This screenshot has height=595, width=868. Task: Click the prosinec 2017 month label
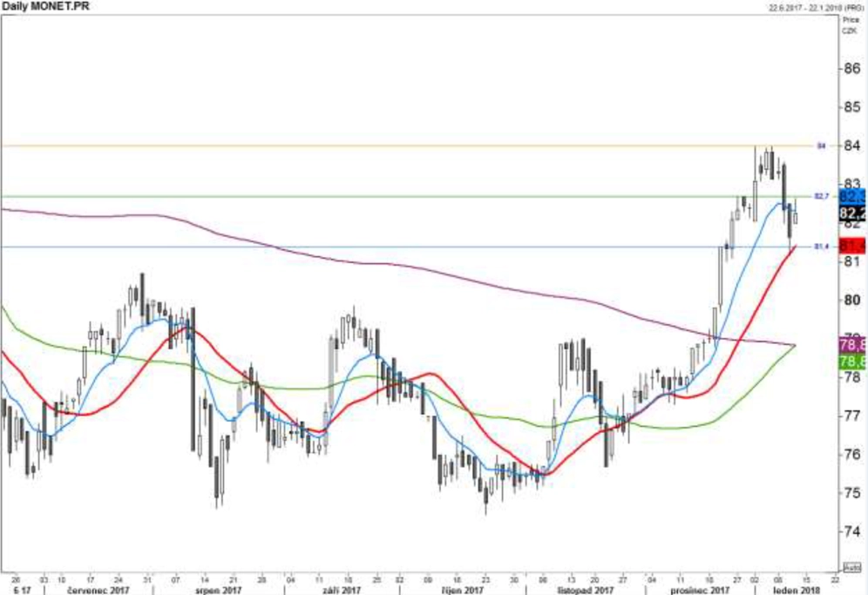(x=700, y=590)
